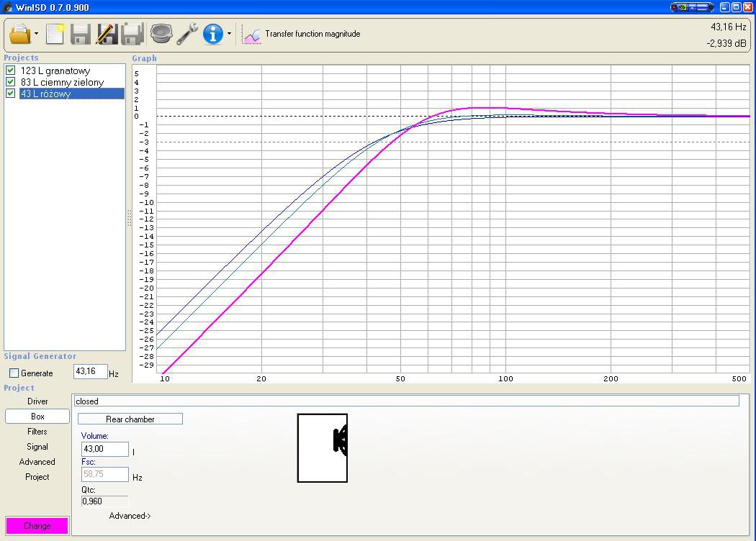This screenshot has height=541, width=756.
Task: Expand the dropdown arrow next to info icon
Action: point(229,34)
